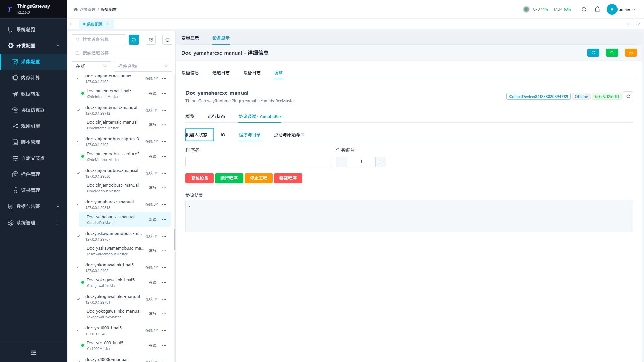Collapse the doc-yokogawalink-final5 channel node
The height and width of the screenshot is (362, 644).
[x=78, y=267]
